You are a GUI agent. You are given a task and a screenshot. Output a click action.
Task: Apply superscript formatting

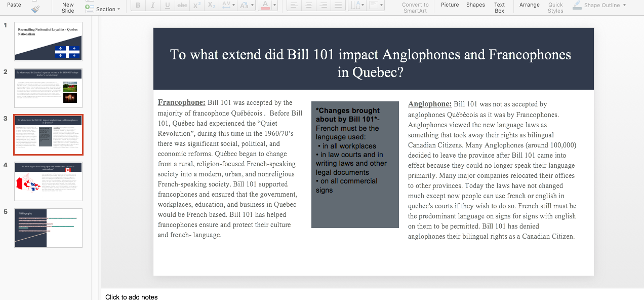pyautogui.click(x=197, y=6)
